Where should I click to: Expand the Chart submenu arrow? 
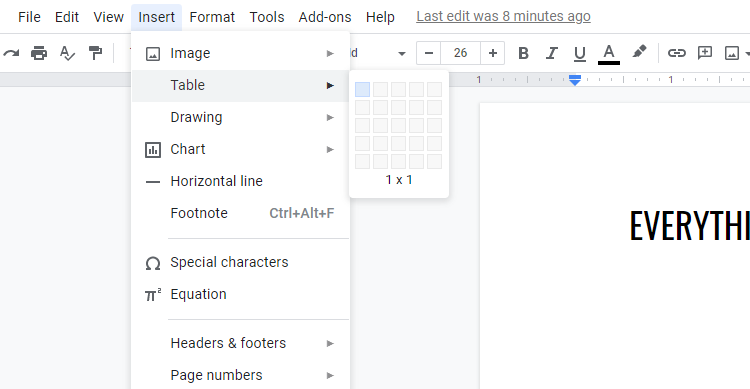pos(330,149)
